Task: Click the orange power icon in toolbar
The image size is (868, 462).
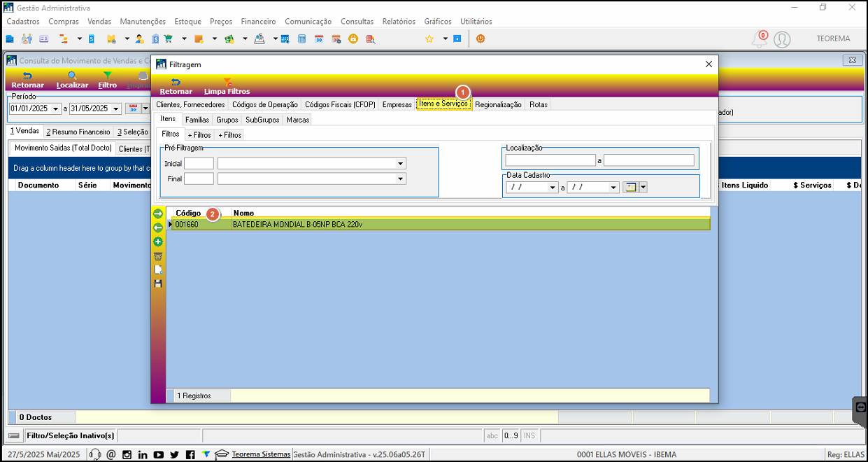Action: click(x=481, y=39)
